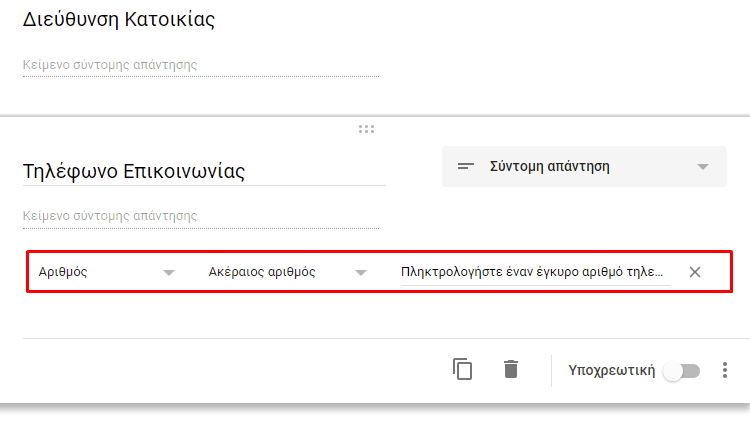
Task: Click short answer placeholder under Διεύθυνση Κατοικίας
Action: pos(201,65)
